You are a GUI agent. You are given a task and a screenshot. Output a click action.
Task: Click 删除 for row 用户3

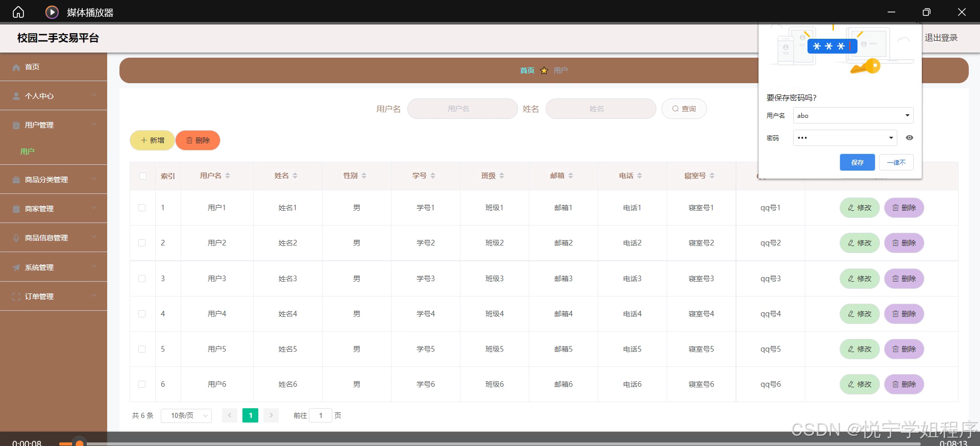[x=904, y=279]
